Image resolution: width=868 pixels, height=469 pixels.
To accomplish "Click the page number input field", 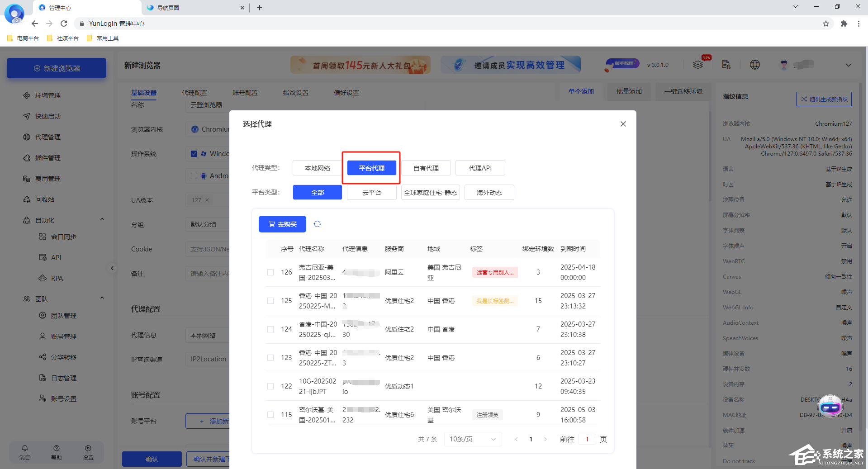I will click(587, 439).
